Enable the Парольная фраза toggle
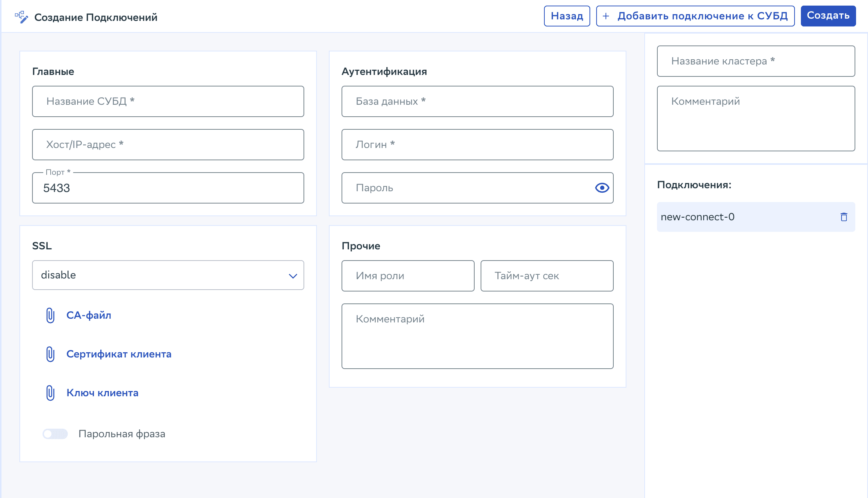The image size is (868, 498). [54, 434]
